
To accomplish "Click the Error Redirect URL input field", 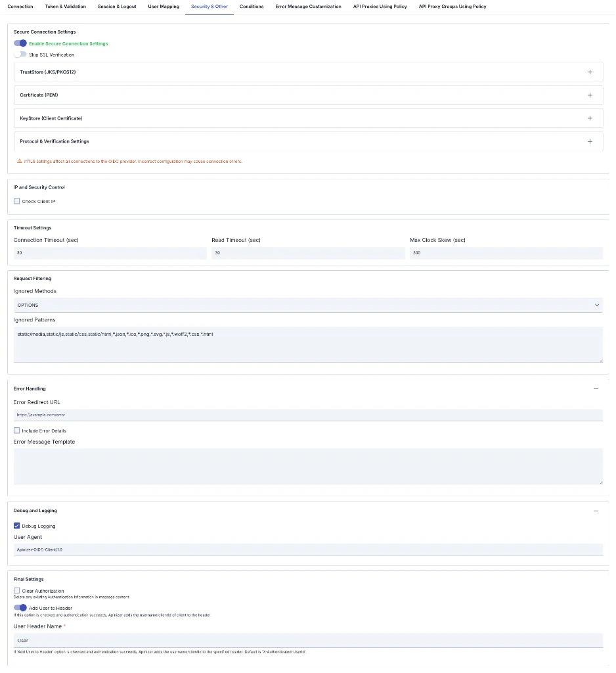I will point(309,415).
